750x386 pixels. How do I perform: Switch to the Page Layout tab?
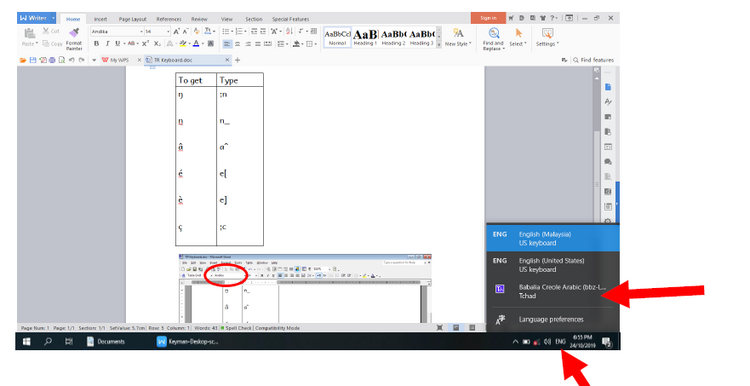(132, 19)
